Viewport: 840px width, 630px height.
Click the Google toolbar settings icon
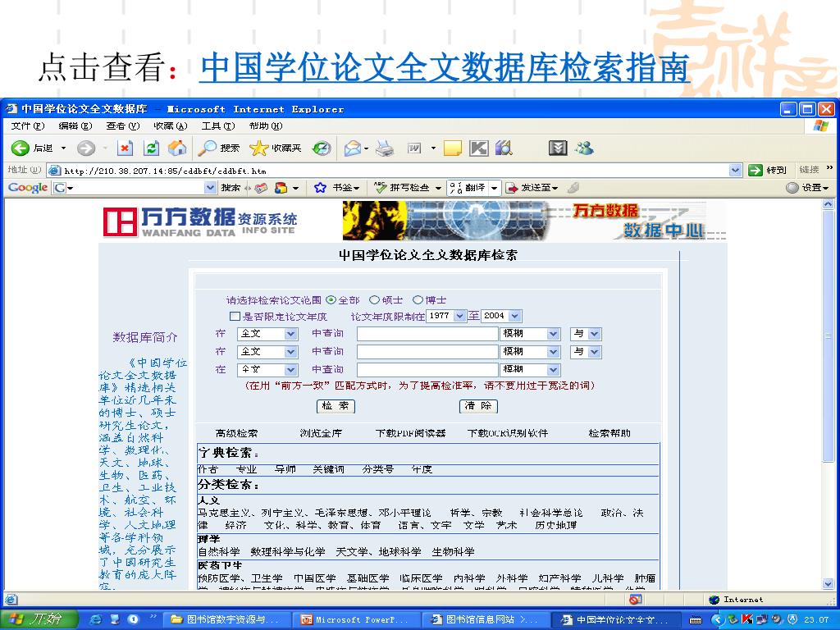(792, 188)
